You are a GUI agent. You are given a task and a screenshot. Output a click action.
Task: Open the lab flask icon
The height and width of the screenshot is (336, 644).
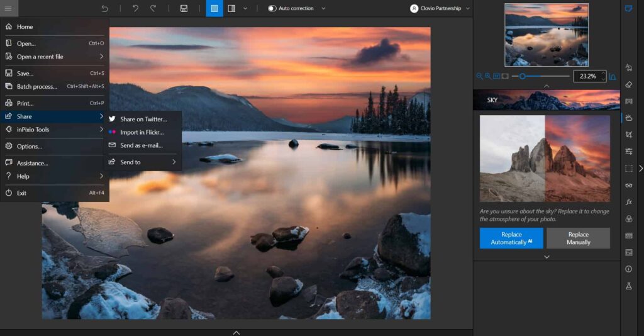[x=629, y=286]
